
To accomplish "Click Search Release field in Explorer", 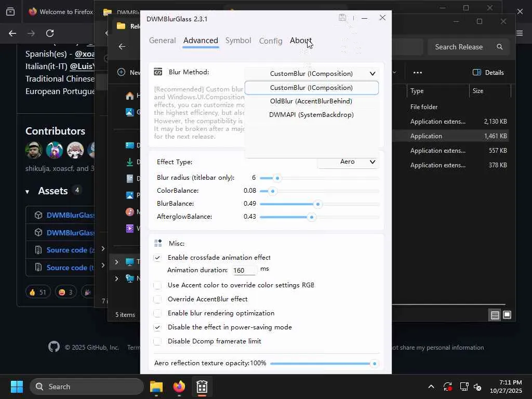I will 468,47.
